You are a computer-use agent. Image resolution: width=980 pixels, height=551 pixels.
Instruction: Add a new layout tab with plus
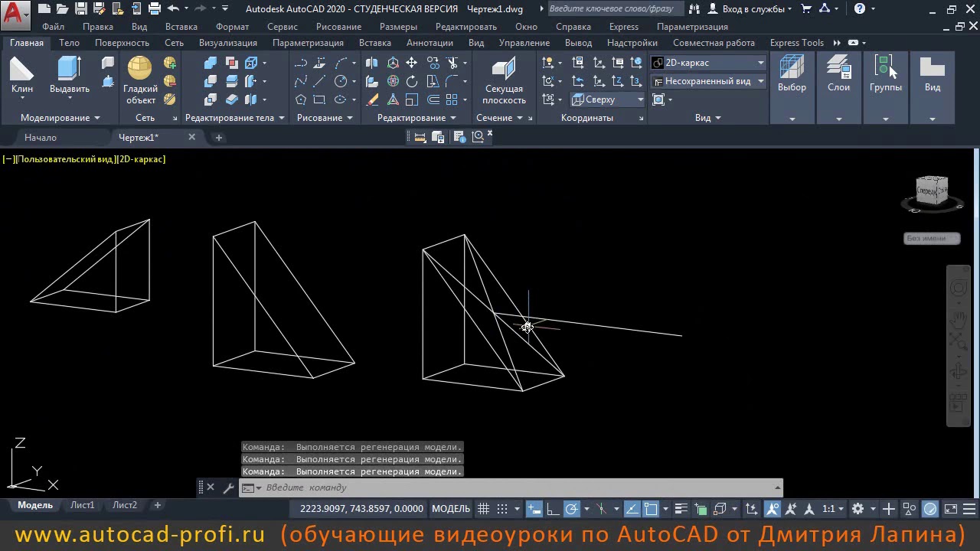157,505
